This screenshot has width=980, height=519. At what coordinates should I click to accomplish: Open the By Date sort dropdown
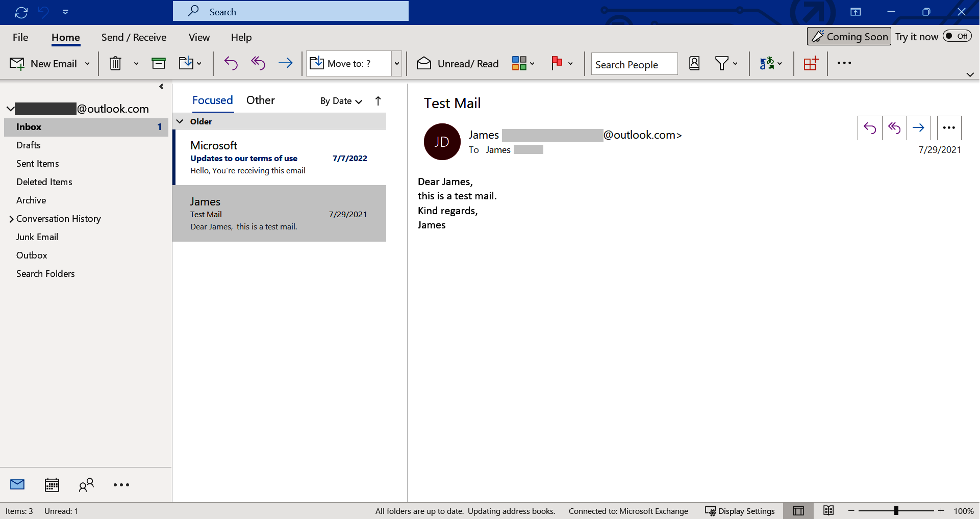click(x=340, y=101)
